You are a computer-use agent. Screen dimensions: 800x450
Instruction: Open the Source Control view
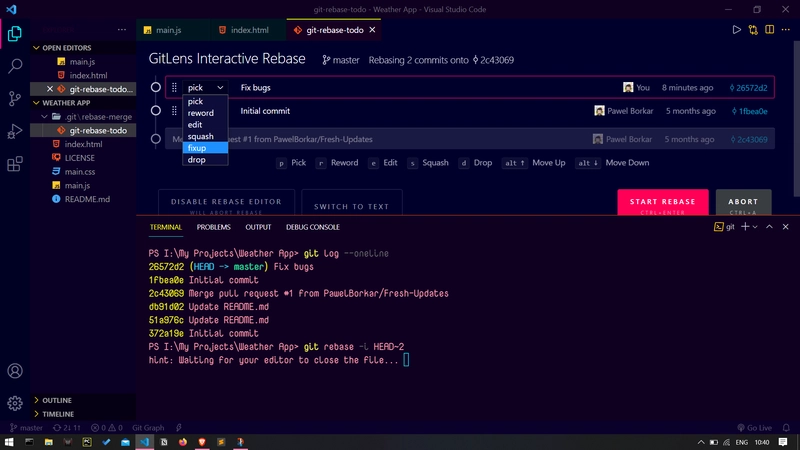coord(15,98)
